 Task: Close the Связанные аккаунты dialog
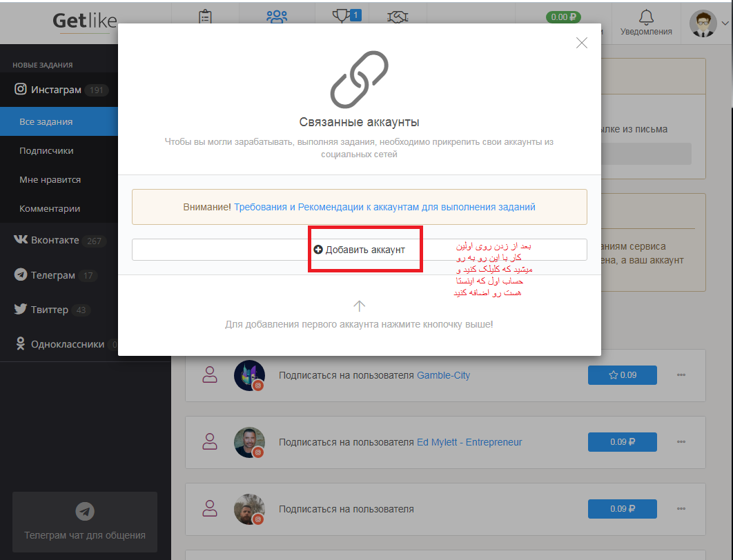click(x=582, y=43)
